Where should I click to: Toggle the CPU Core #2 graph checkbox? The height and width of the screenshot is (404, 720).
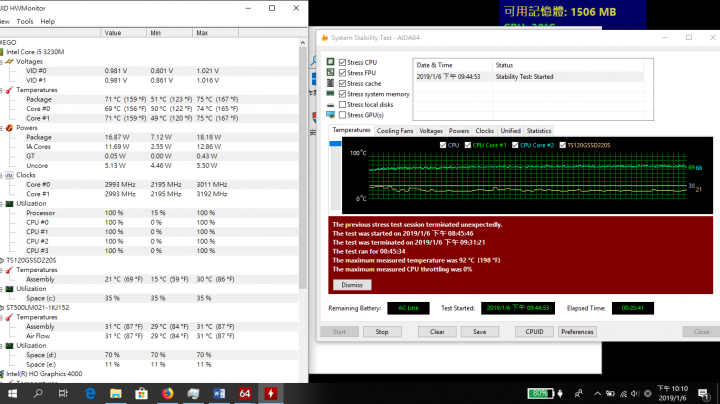click(x=515, y=145)
